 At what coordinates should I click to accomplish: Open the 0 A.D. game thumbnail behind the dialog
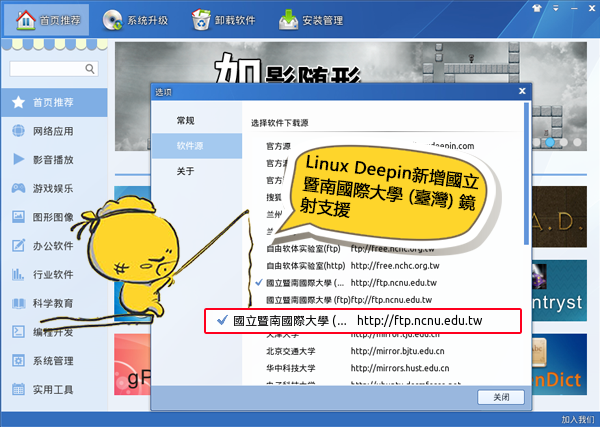click(x=559, y=216)
